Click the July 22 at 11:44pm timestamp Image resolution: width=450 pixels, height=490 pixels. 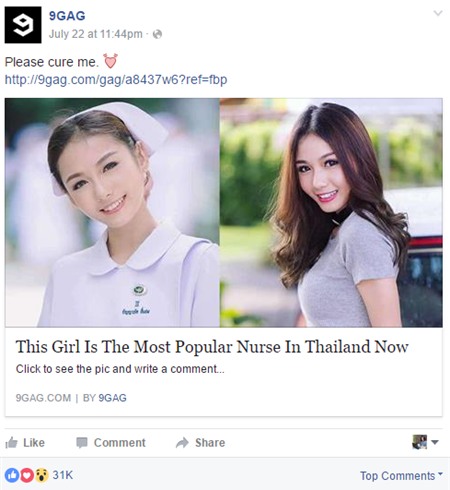(x=96, y=34)
